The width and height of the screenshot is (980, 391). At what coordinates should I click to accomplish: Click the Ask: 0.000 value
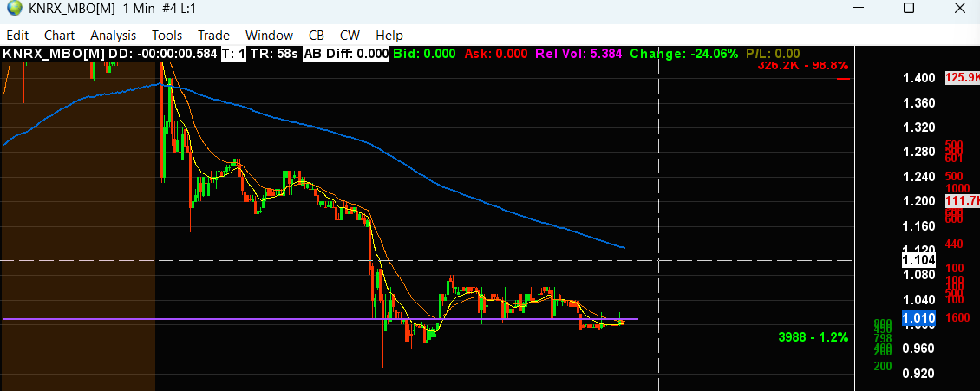point(496,54)
